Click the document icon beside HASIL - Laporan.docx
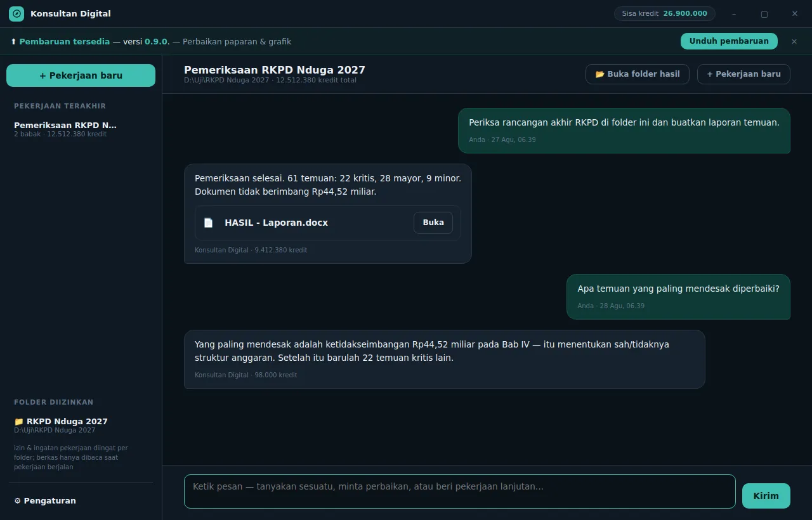The image size is (812, 520). pyautogui.click(x=208, y=223)
